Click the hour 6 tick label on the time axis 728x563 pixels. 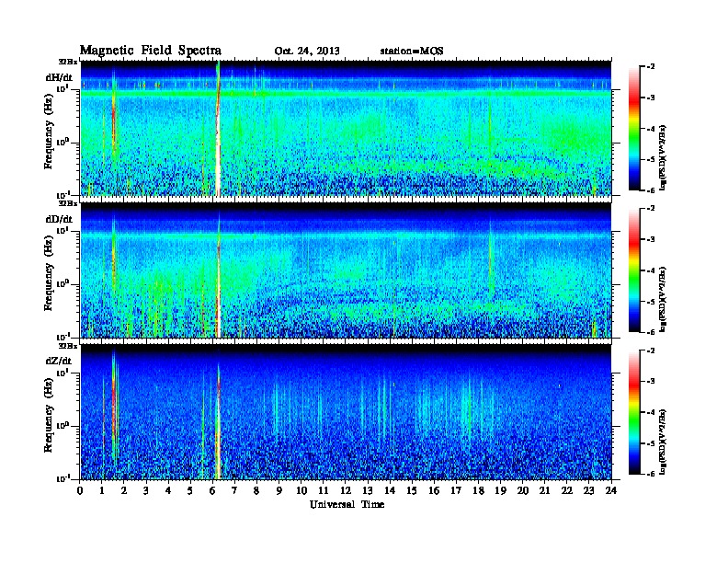213,491
